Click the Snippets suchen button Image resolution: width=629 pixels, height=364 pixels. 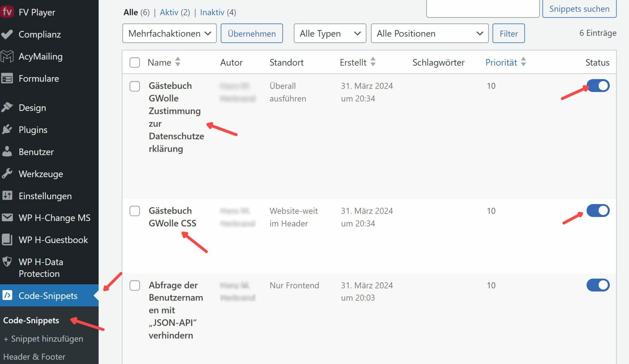pos(579,9)
